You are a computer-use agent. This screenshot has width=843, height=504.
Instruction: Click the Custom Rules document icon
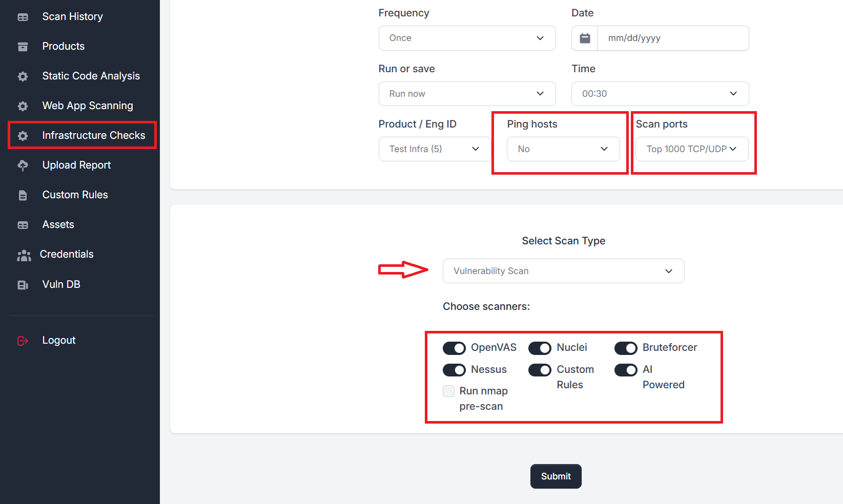(23, 195)
